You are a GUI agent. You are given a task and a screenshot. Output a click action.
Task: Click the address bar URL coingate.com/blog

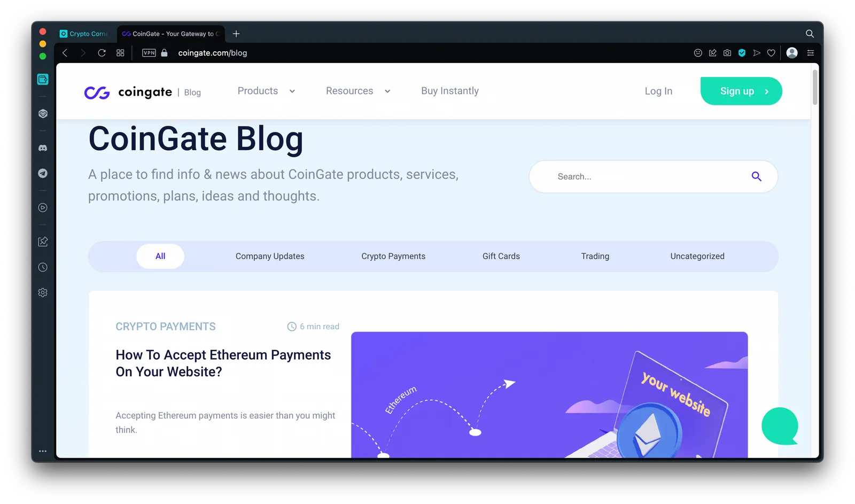point(213,53)
